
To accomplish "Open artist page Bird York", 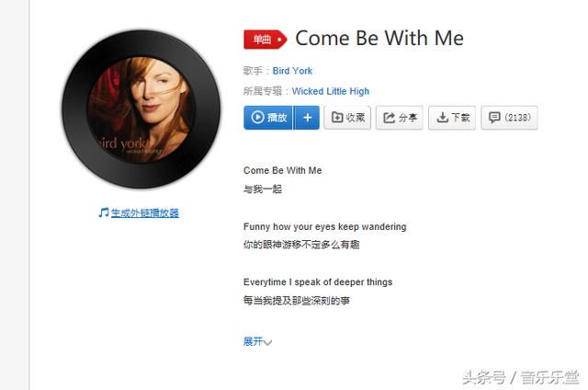I will [292, 71].
